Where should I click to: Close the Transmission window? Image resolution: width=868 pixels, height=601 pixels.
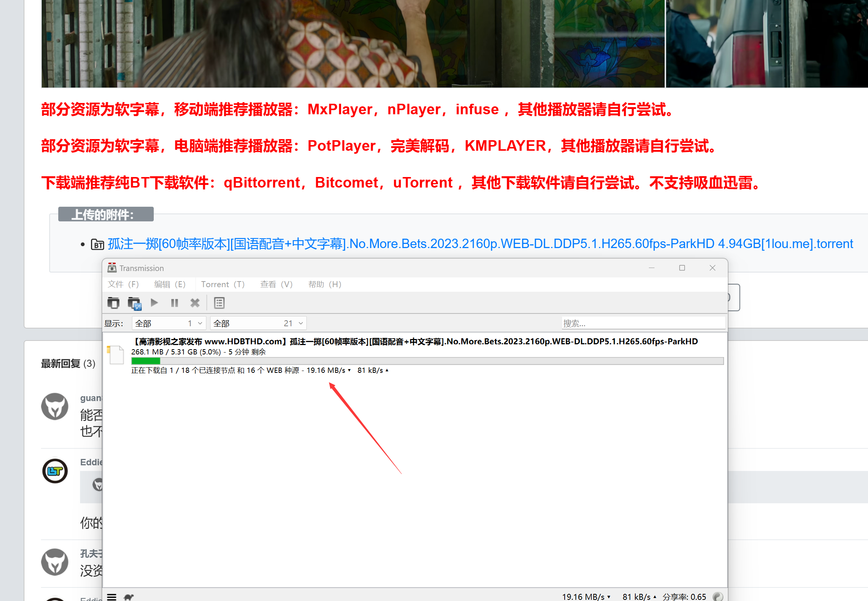coord(712,268)
